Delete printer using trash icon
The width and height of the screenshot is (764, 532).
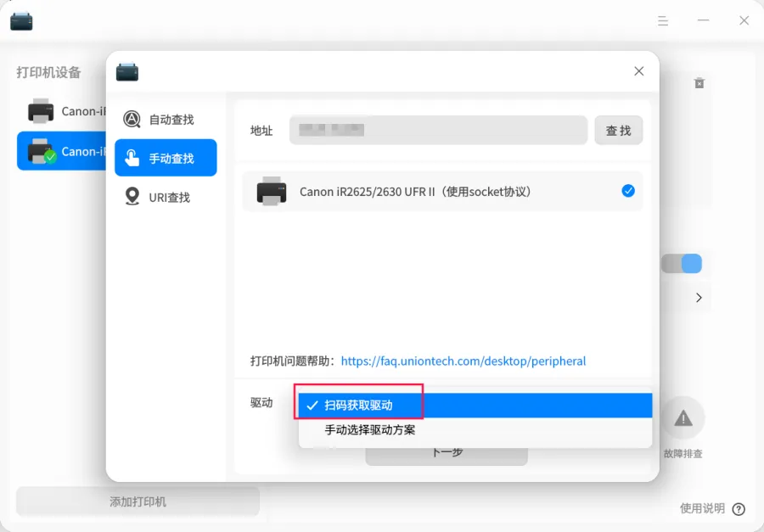click(699, 83)
